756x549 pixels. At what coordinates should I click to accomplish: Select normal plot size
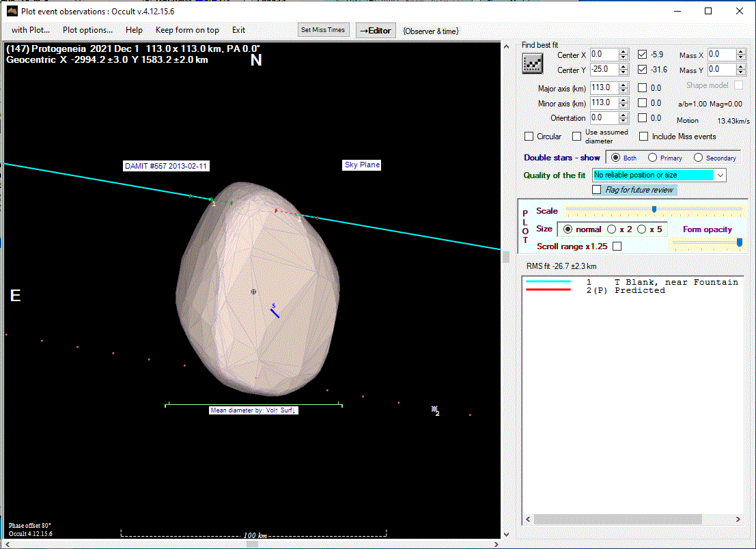click(568, 229)
